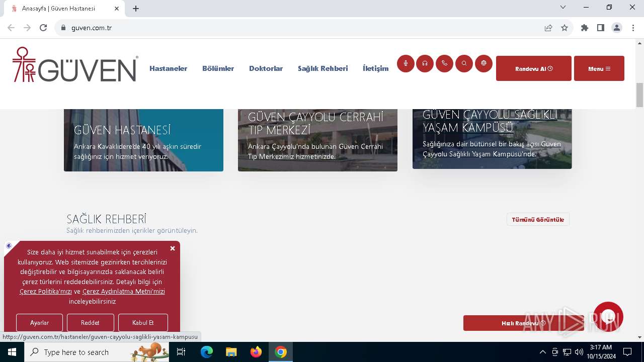The image size is (644, 362).
Task: Open site search magnifier icon
Action: click(x=464, y=63)
